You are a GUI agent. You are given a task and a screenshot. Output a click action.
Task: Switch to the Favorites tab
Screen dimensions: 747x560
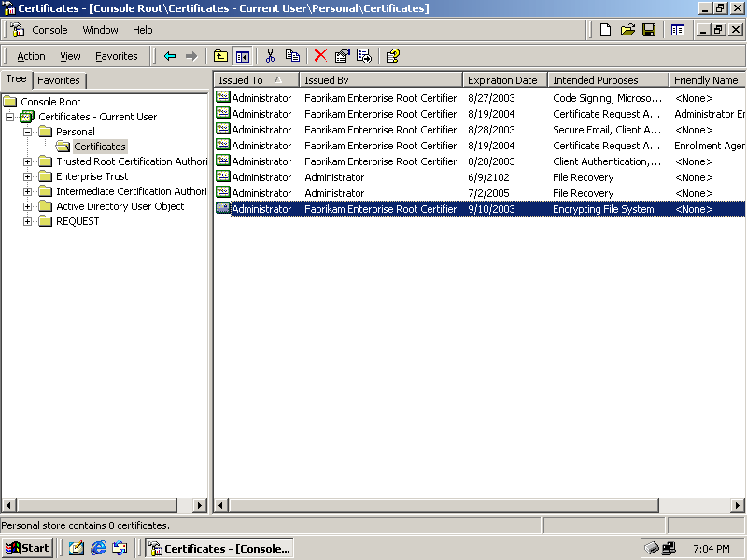coord(59,80)
